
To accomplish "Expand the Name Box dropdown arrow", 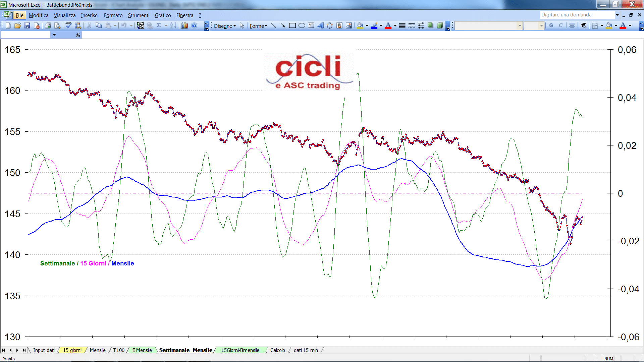I will (x=54, y=35).
